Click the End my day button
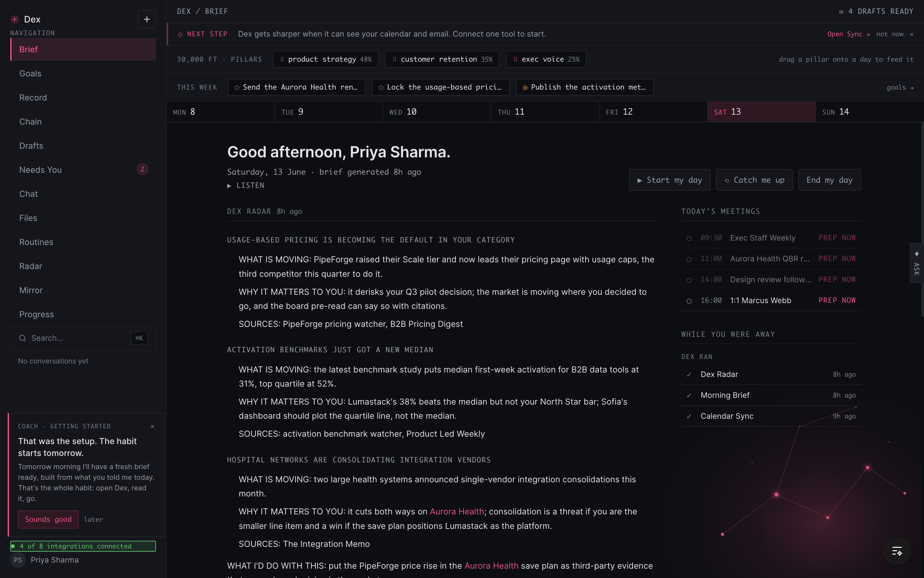 [x=829, y=180]
